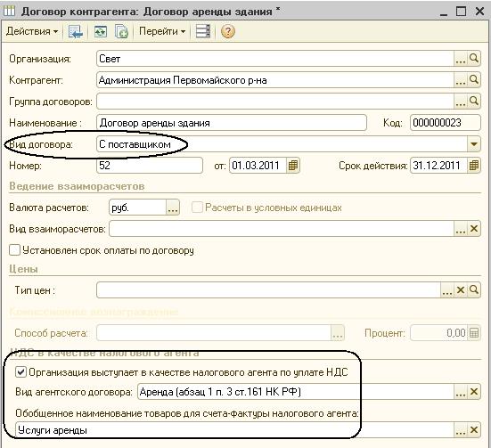
Task: Click the window icon in title bar
Action: (9, 12)
